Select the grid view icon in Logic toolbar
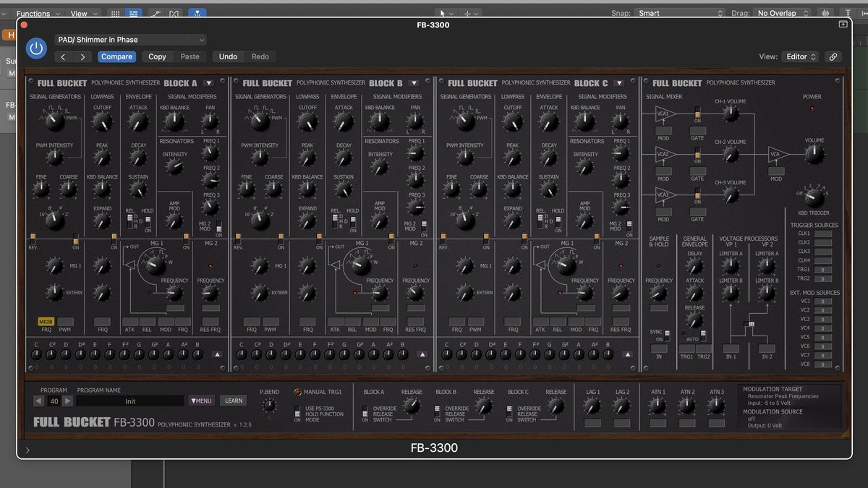The image size is (868, 488). tap(115, 13)
